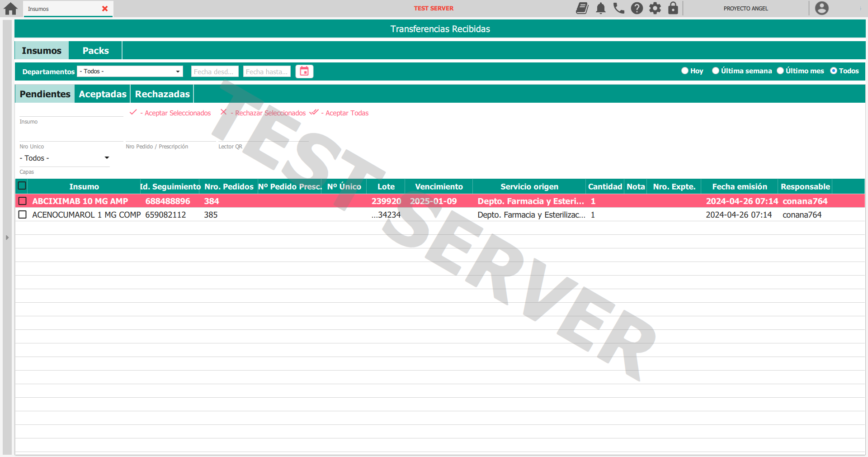Sort by Lote column header
The height and width of the screenshot is (457, 868).
tap(386, 186)
